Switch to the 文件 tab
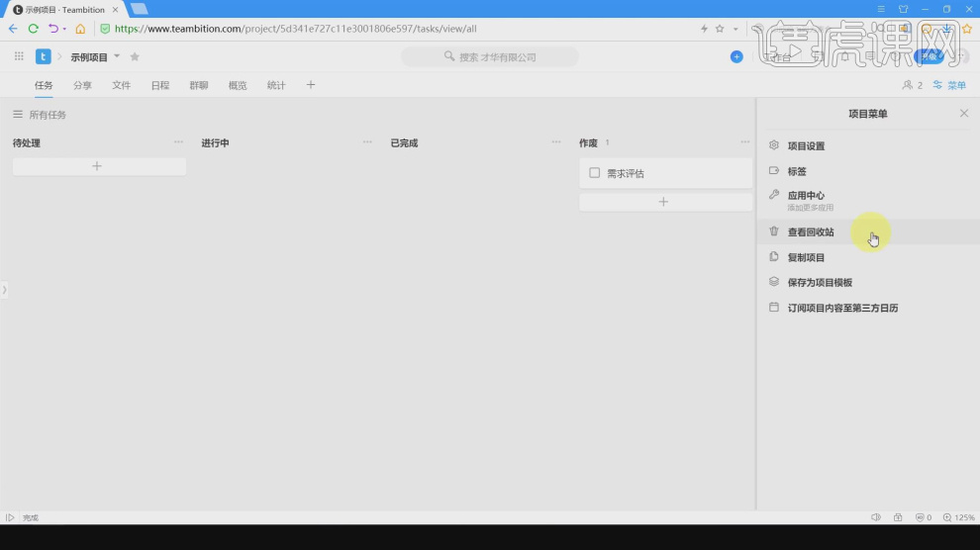The image size is (980, 550). pyautogui.click(x=121, y=85)
